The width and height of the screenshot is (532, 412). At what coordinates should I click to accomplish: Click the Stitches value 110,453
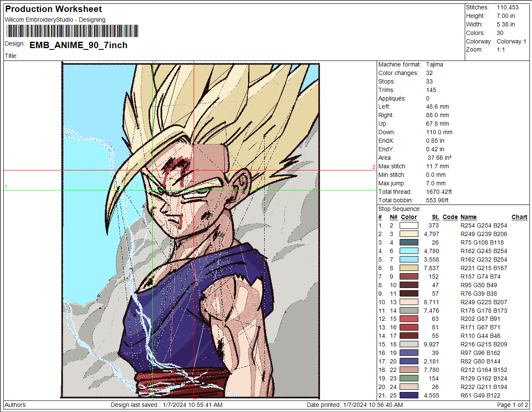(x=507, y=7)
